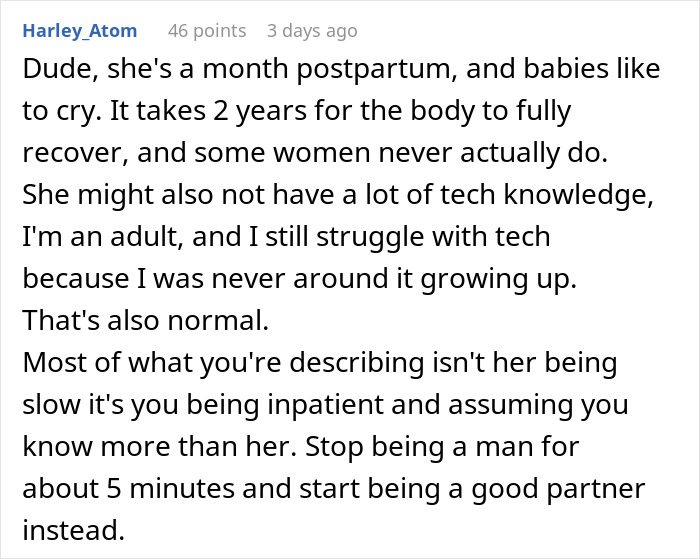Click the word "recover" in the comment
The width and height of the screenshot is (700, 559).
click(x=66, y=154)
